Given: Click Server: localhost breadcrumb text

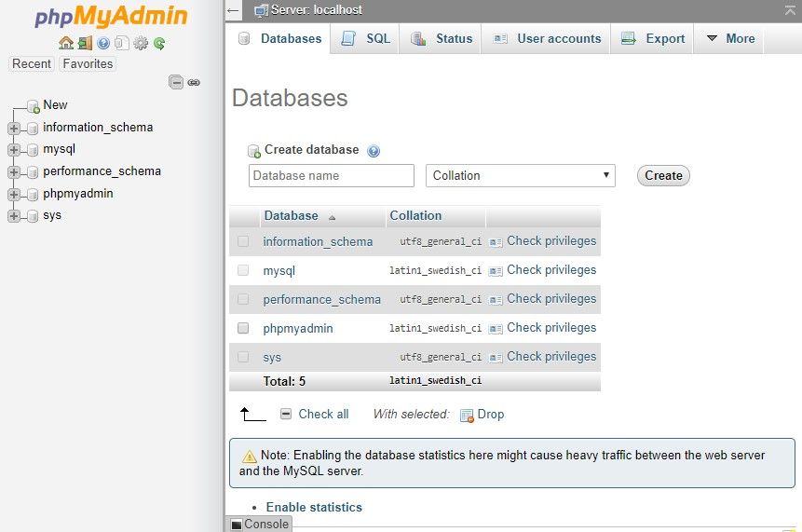Looking at the screenshot, I should pyautogui.click(x=317, y=9).
